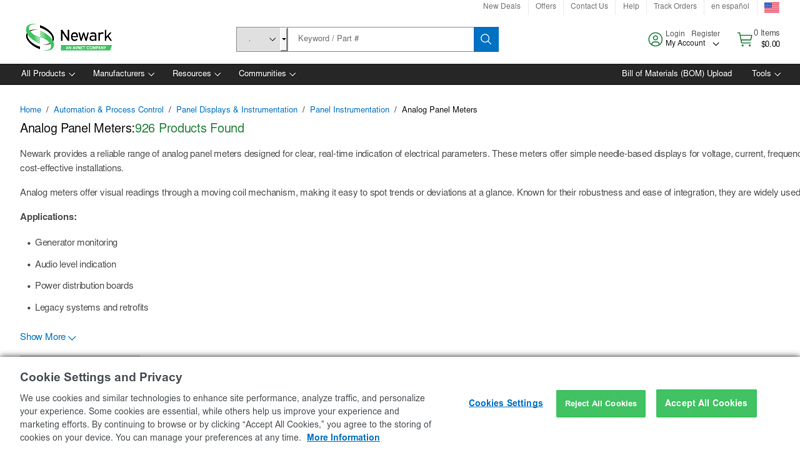The image size is (800, 450).
Task: Open the Resources menu
Action: pyautogui.click(x=196, y=74)
